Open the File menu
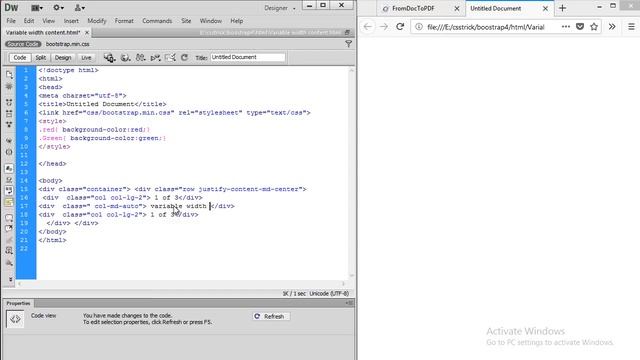 [x=11, y=21]
